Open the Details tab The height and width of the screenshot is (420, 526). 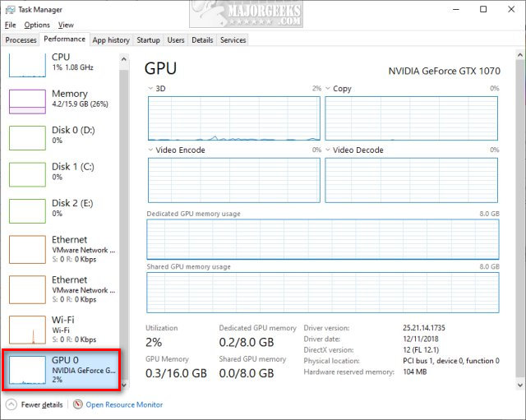pyautogui.click(x=202, y=39)
